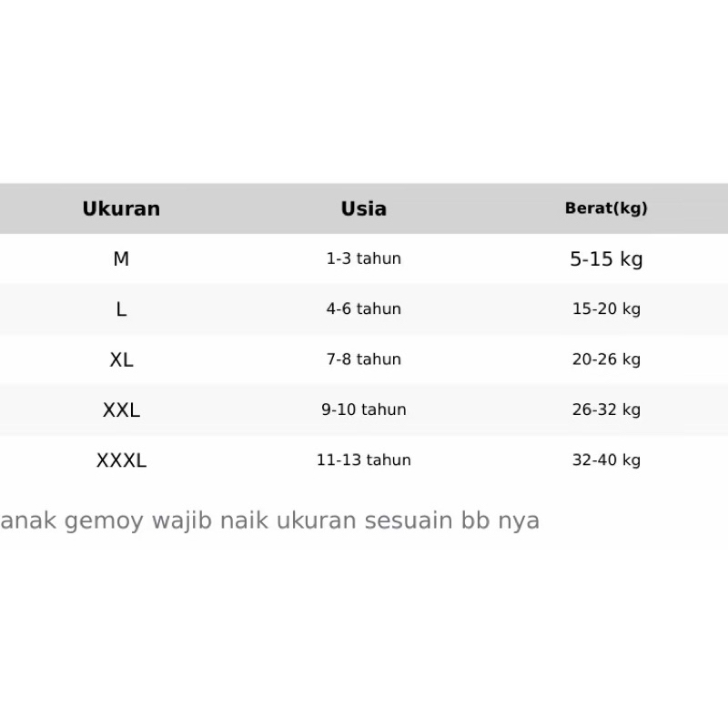
Task: Click the Berat(kg) column header
Action: (x=606, y=208)
